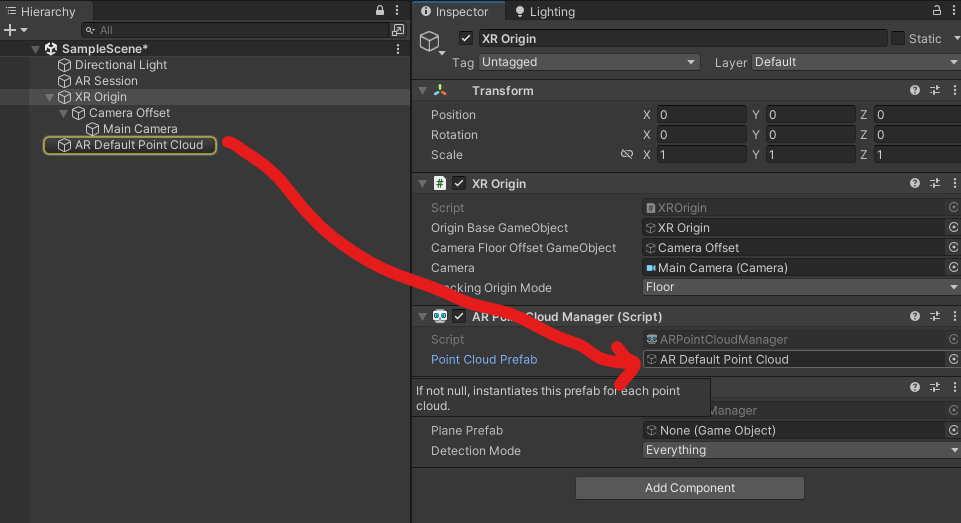Open the Tag dropdown showing Untagged
Screen dimensions: 961x523
pyautogui.click(x=589, y=62)
